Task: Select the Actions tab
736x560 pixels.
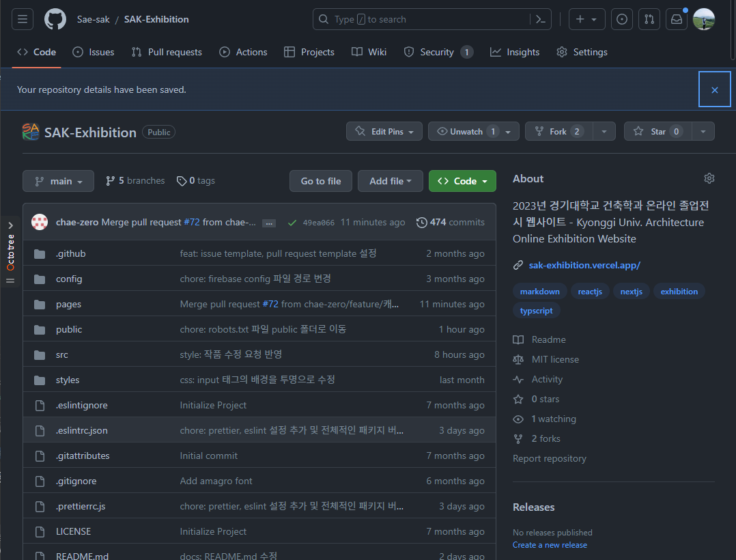Action: coord(243,52)
